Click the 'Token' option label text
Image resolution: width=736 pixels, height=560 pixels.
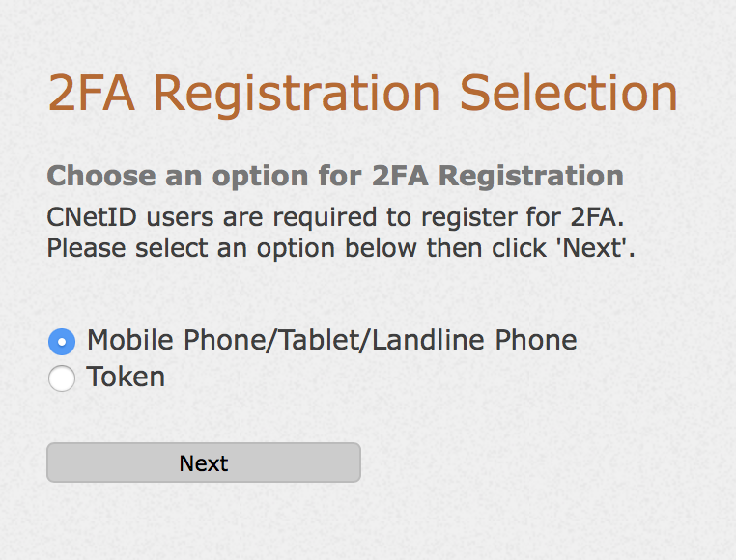126,377
